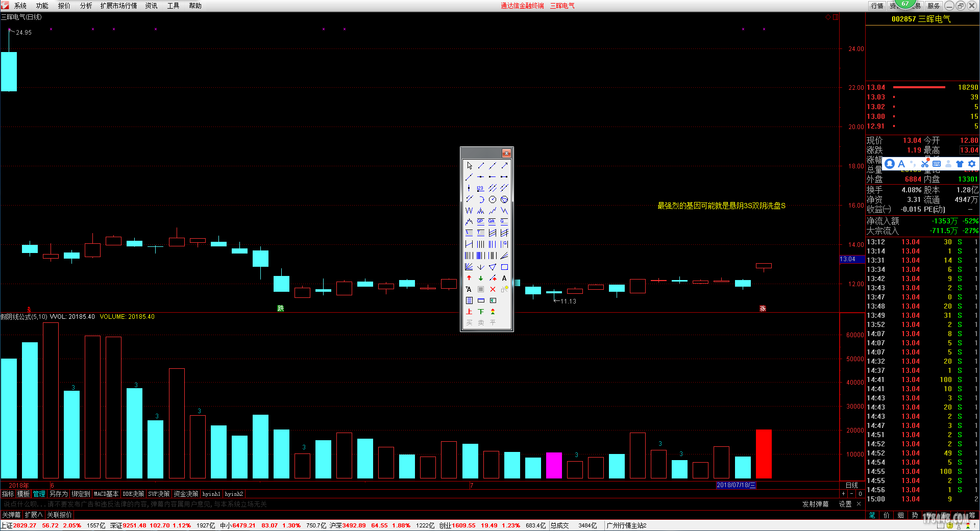Click the 绑定到 button
980x531 pixels.
coord(81,494)
